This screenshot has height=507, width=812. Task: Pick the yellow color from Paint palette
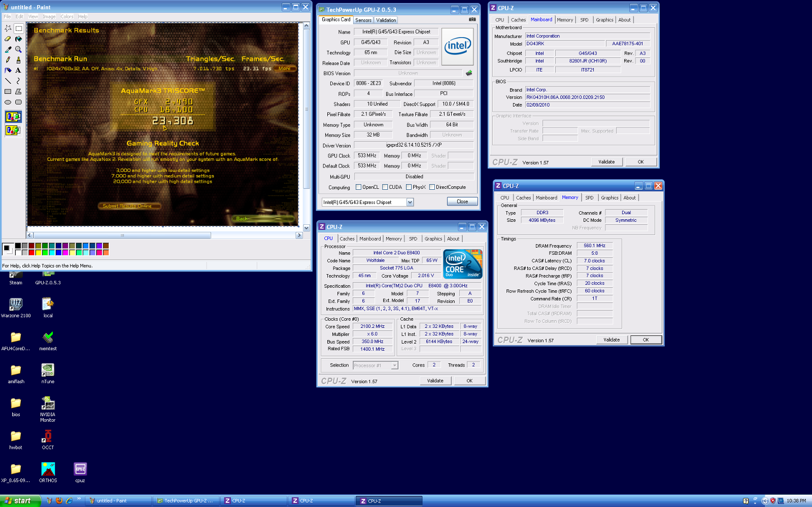pyautogui.click(x=38, y=253)
